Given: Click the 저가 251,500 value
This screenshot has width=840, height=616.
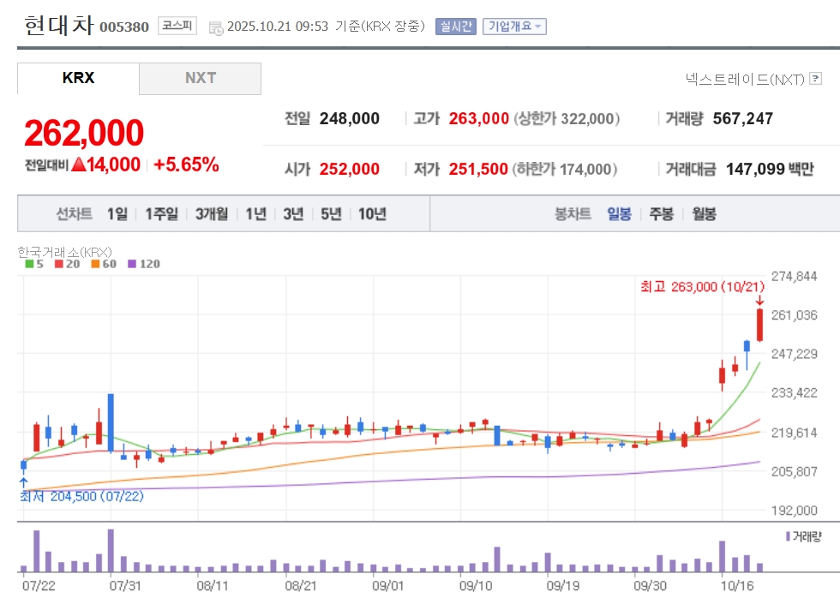Looking at the screenshot, I should 478,170.
